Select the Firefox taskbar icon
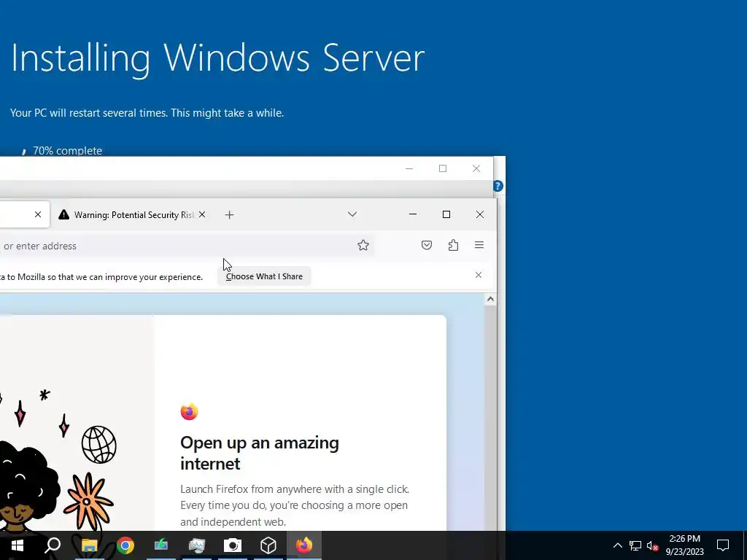 (x=304, y=545)
